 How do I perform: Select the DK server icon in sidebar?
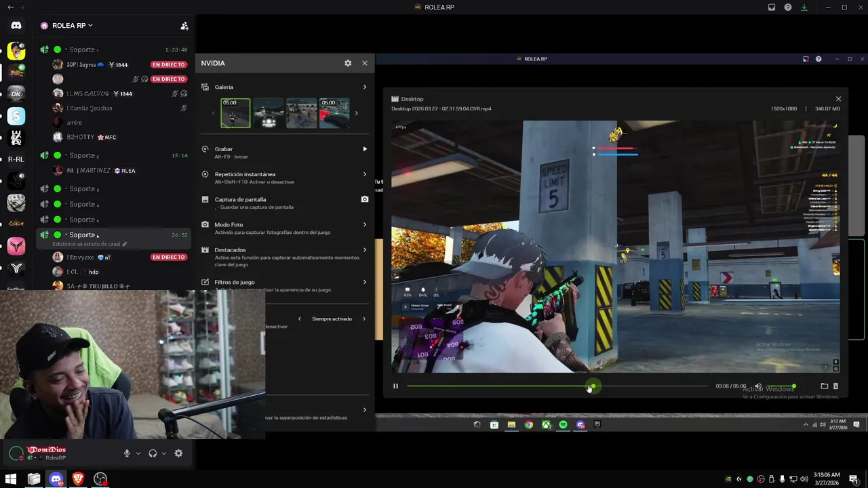[x=16, y=94]
